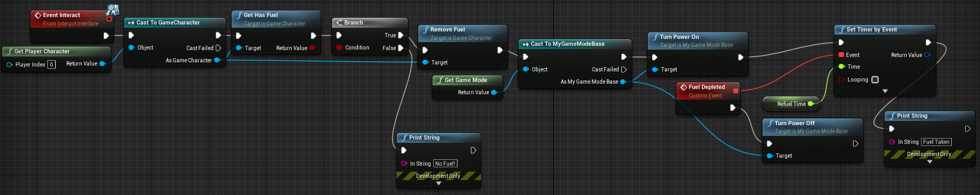Image resolution: width=980 pixels, height=195 pixels.
Task: Select the Get Game Mode node header
Action: point(467,80)
